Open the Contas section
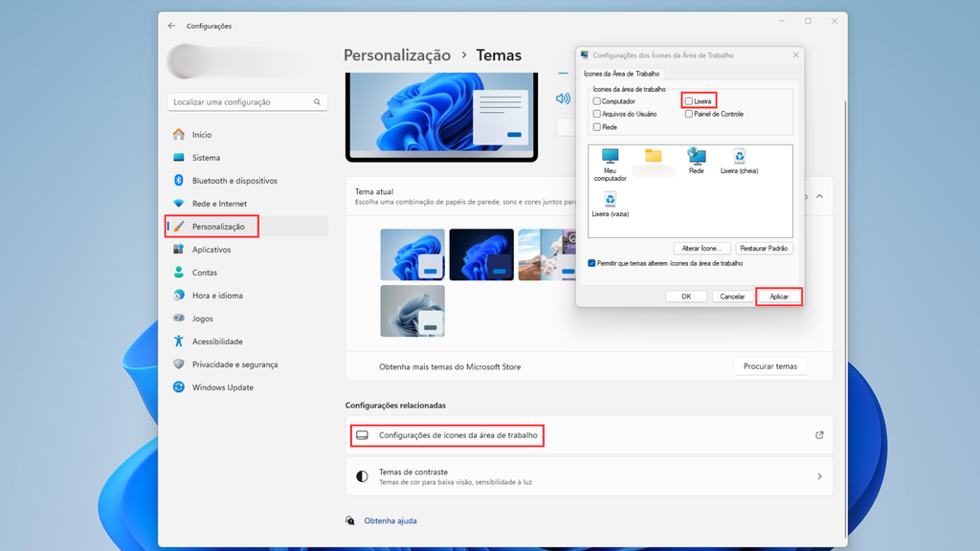980x551 pixels. pyautogui.click(x=248, y=273)
